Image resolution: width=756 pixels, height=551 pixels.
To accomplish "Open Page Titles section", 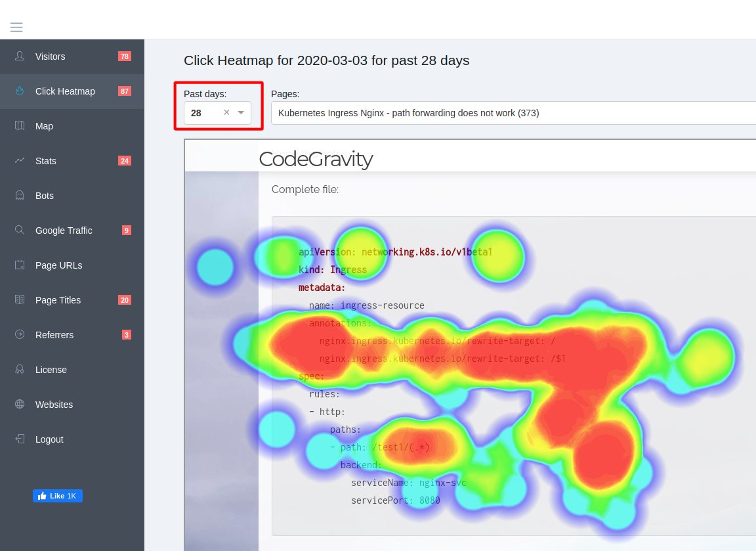I will (72, 299).
